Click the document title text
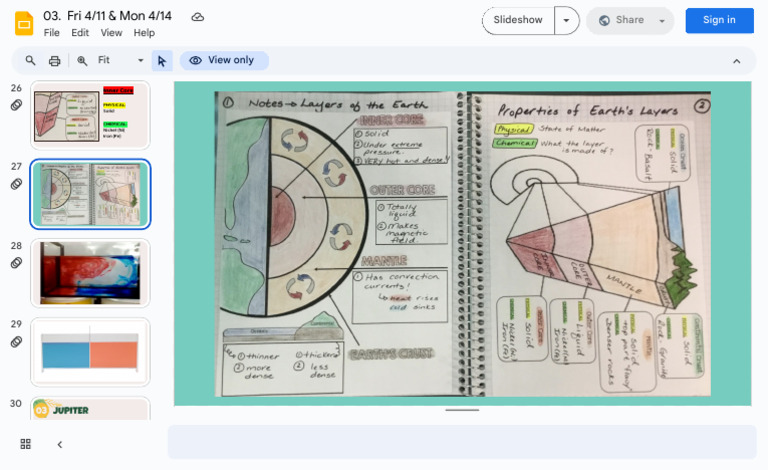The image size is (768, 470). tap(107, 16)
